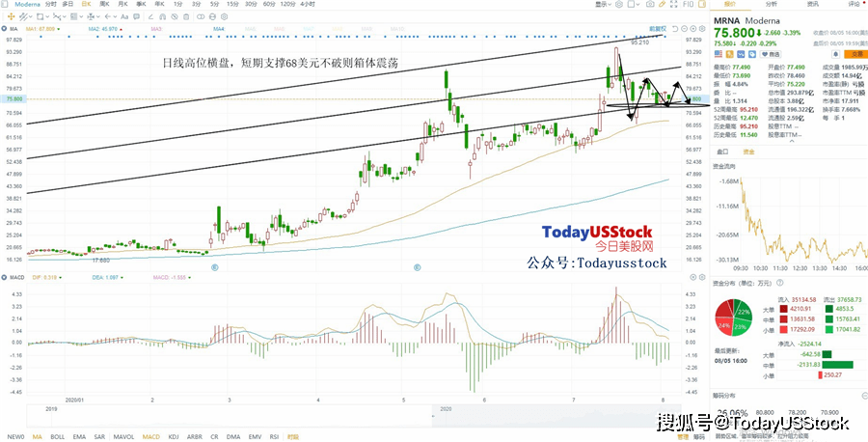
Task: Open the MA1 value dropdown arrow
Action: pyautogui.click(x=58, y=29)
